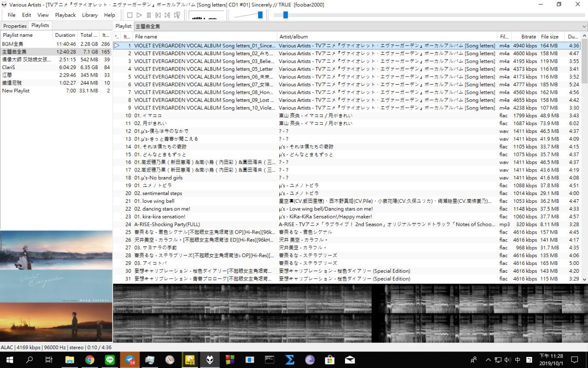
Task: Open Telegram from the taskbar
Action: tap(130, 360)
